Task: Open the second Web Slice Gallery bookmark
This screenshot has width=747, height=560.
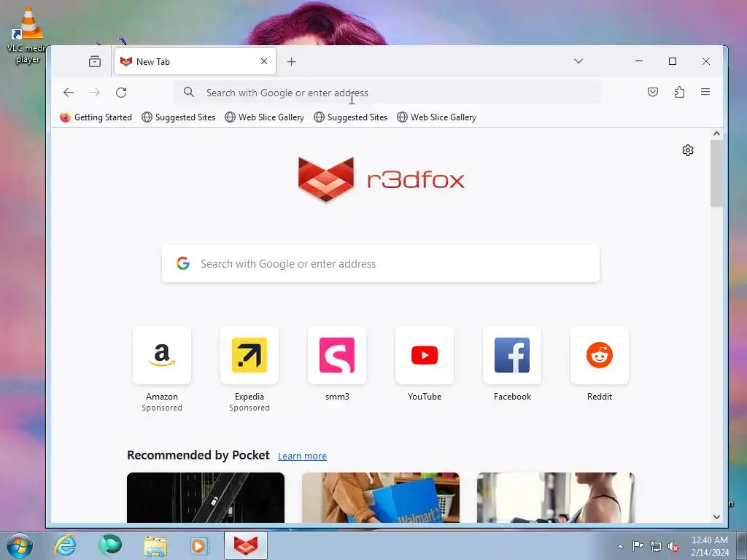Action: coord(436,117)
